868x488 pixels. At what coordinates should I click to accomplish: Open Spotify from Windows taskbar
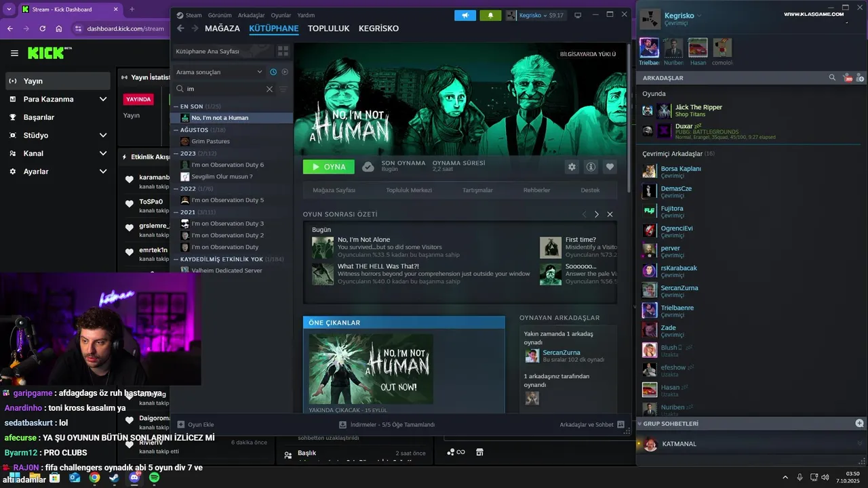(x=154, y=478)
